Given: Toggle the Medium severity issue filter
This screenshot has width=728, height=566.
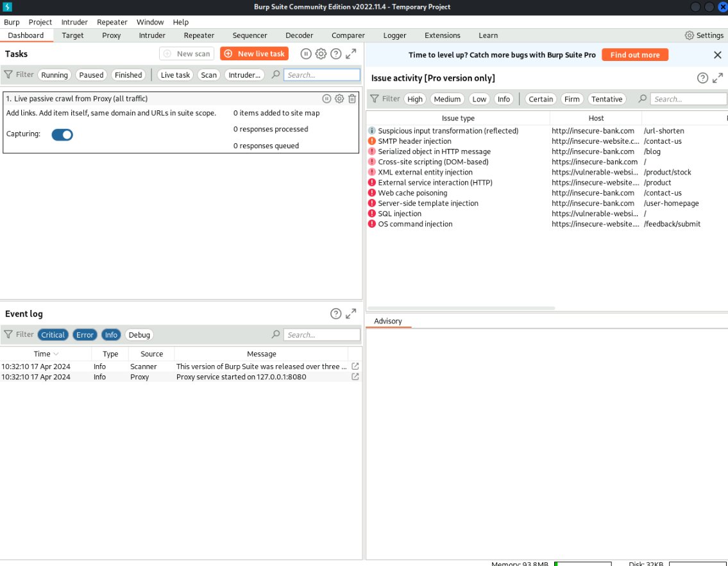Looking at the screenshot, I should (x=447, y=99).
